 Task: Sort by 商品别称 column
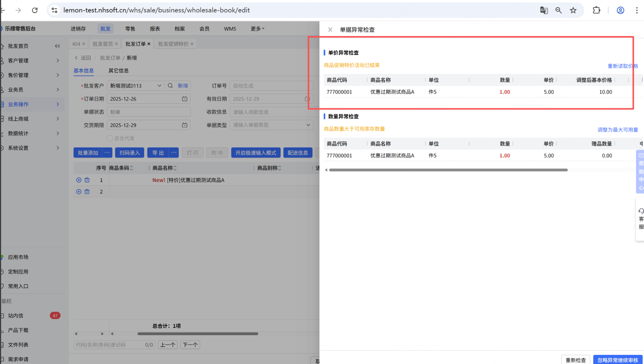(279, 168)
